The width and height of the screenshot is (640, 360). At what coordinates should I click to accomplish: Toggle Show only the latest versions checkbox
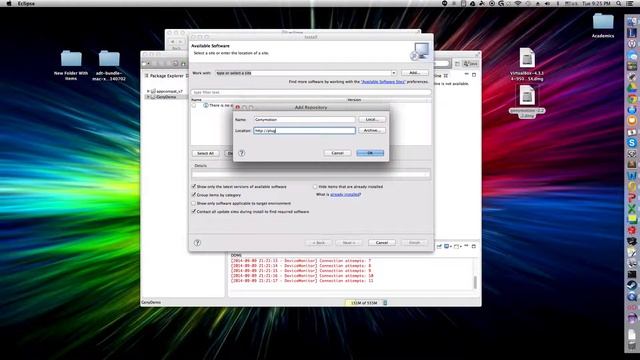click(194, 187)
